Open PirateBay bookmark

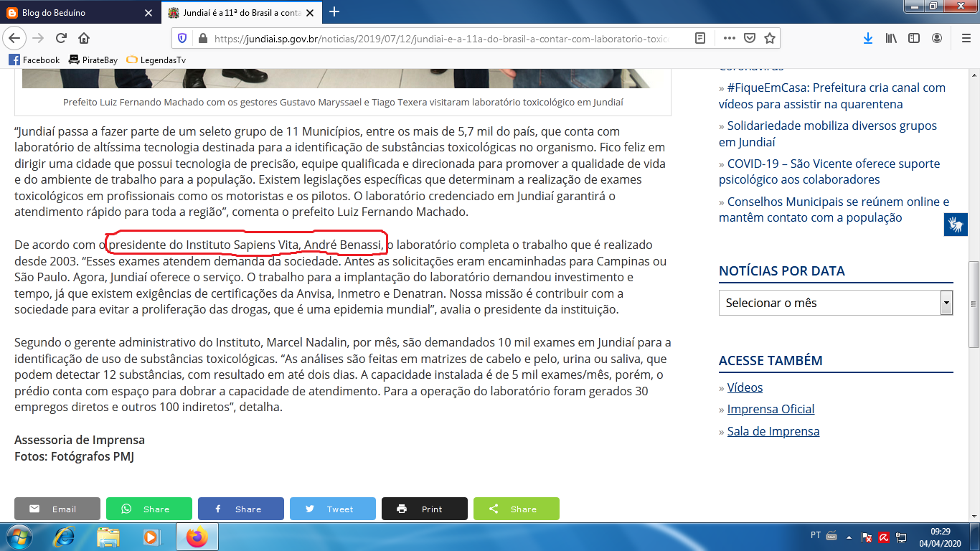click(93, 60)
